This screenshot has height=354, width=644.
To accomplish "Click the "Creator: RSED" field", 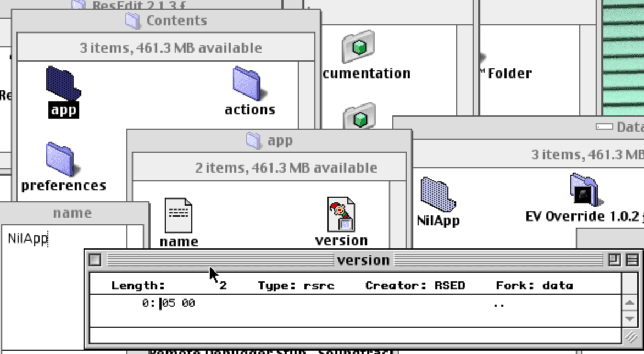I will click(415, 285).
